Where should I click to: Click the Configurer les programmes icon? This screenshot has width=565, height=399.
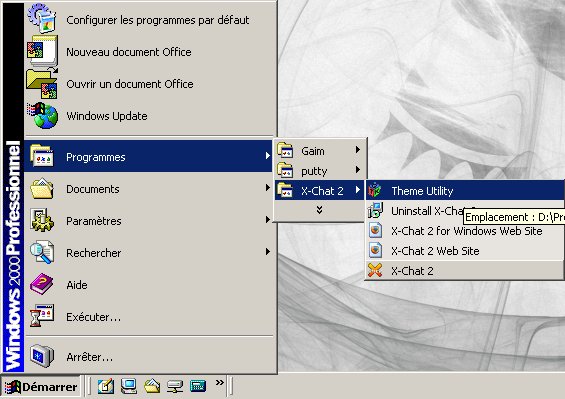42,18
